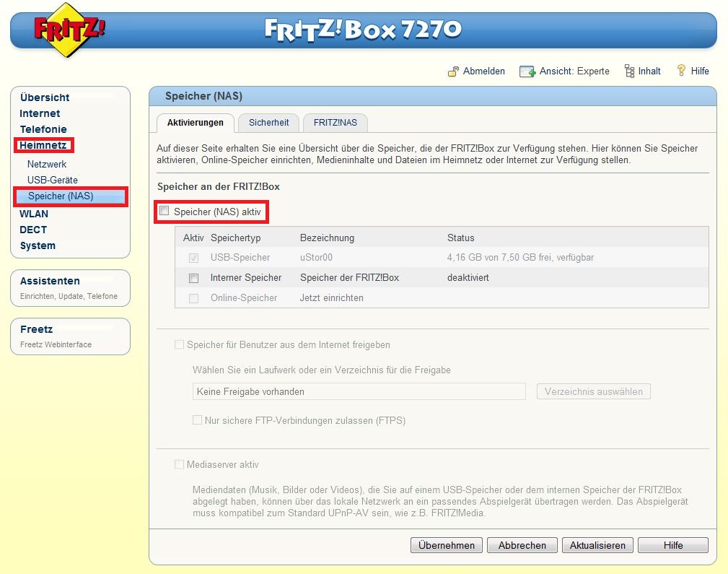Click the Abmelden padlock icon
The height and width of the screenshot is (574, 728).
(x=453, y=71)
